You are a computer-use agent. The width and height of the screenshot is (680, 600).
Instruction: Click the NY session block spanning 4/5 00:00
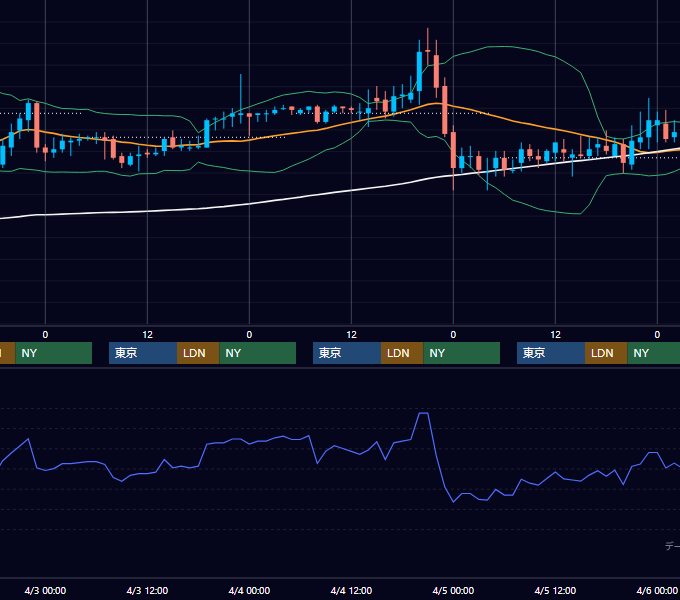click(x=462, y=353)
